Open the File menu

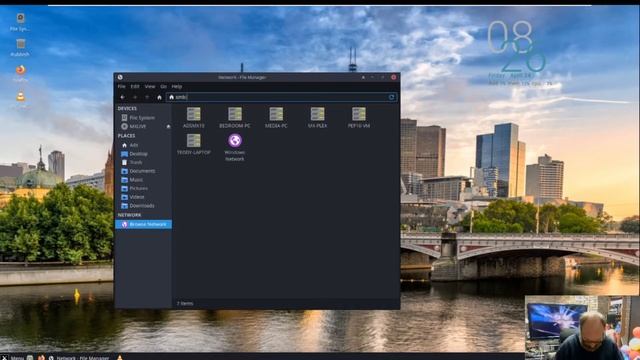[122, 87]
